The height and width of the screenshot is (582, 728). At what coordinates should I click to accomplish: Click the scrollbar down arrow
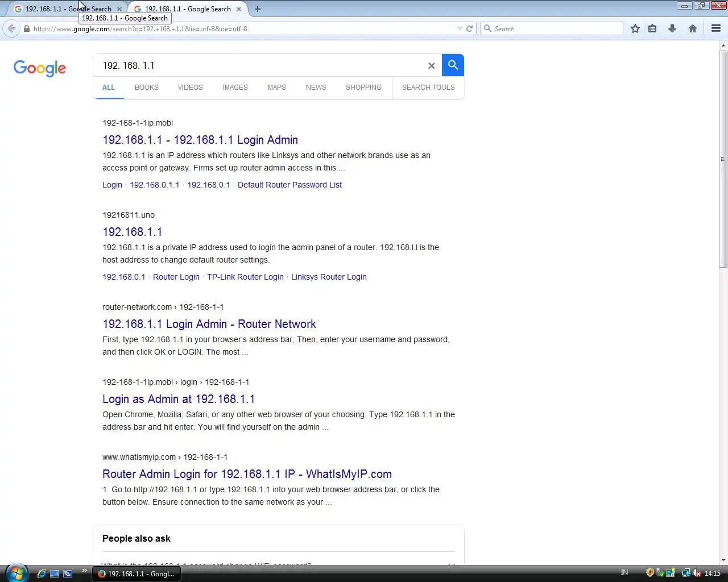723,560
